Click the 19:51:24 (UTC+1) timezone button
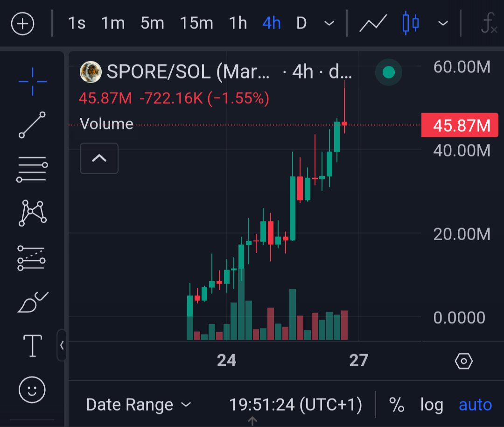The image size is (504, 427). (295, 405)
